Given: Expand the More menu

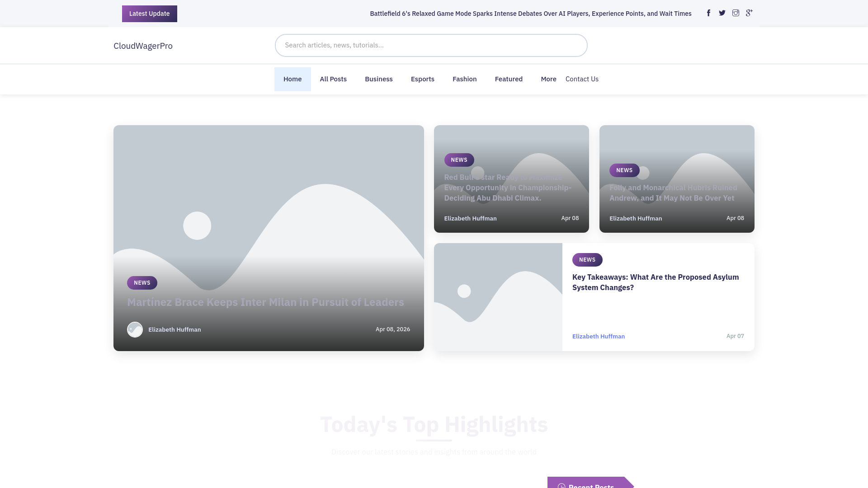Looking at the screenshot, I should [548, 79].
